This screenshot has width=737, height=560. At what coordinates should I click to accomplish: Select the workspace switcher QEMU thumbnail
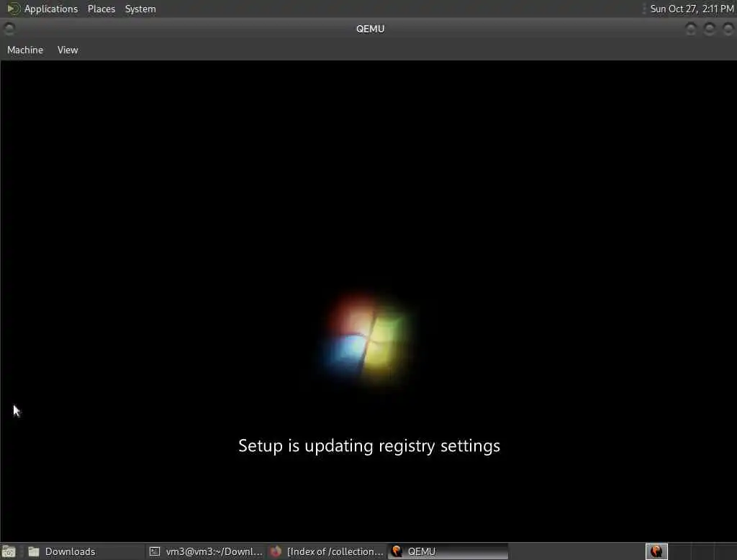pos(656,551)
